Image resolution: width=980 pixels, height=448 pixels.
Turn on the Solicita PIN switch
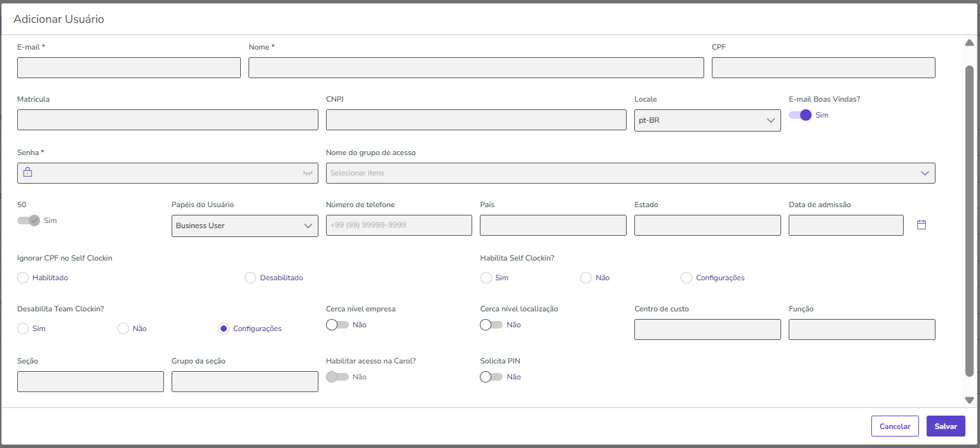491,377
